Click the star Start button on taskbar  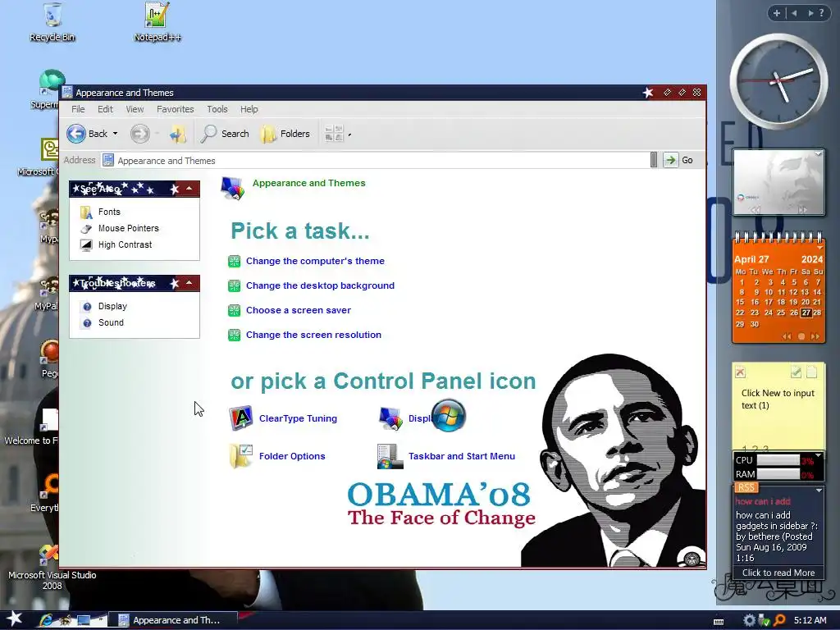14,619
